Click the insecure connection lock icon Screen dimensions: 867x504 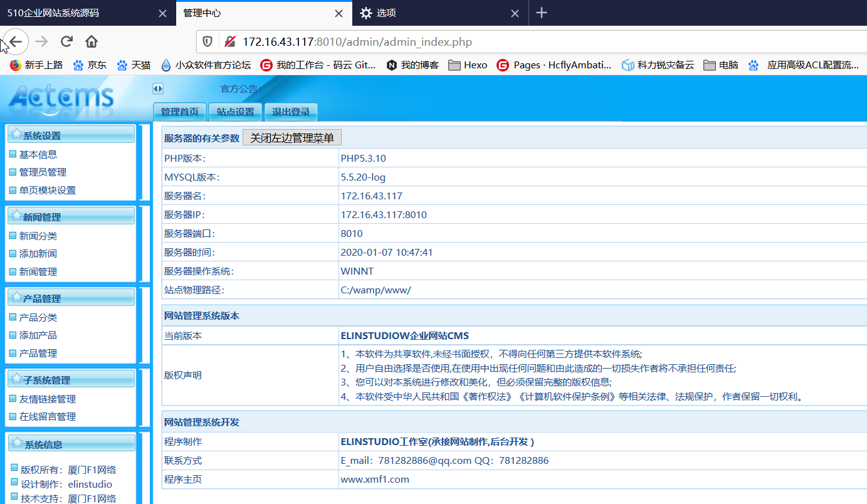[x=230, y=42]
